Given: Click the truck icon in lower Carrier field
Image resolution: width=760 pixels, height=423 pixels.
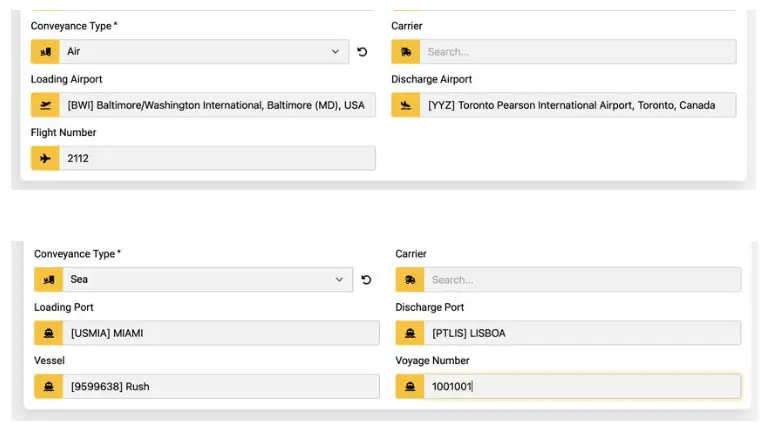Looking at the screenshot, I should point(410,280).
